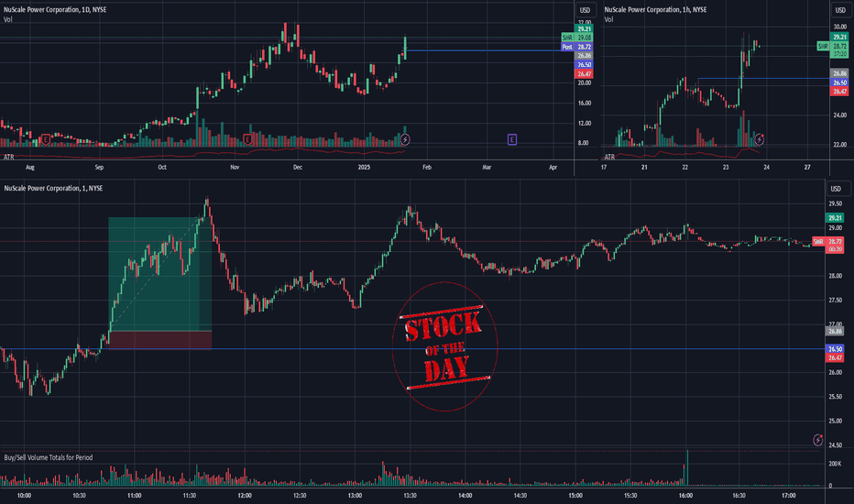
Task: Open the purple upcoming earnings marker near March
Action: (x=512, y=140)
